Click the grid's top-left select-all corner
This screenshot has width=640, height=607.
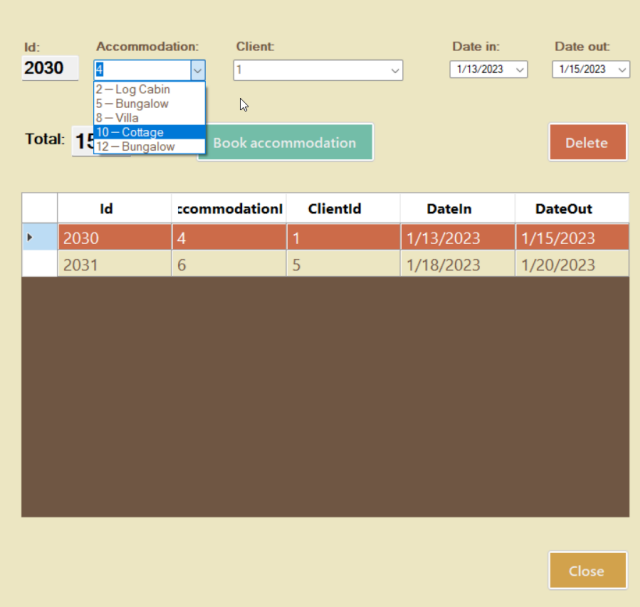coord(40,208)
